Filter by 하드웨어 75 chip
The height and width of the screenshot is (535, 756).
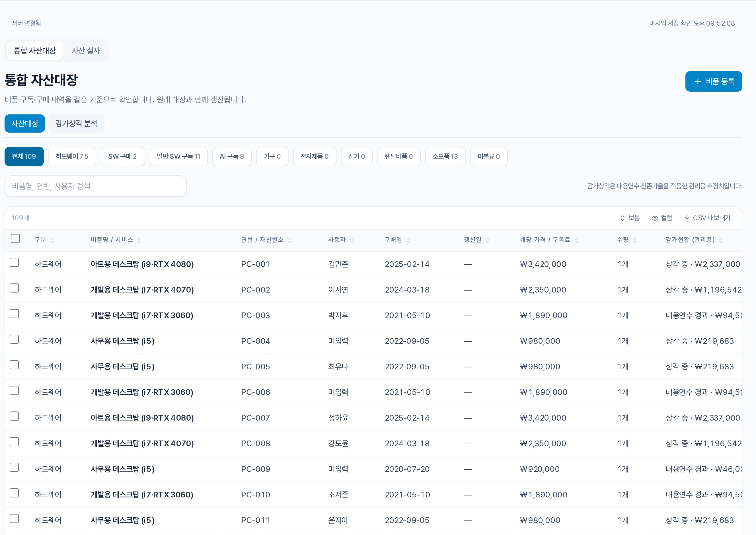pyautogui.click(x=72, y=157)
